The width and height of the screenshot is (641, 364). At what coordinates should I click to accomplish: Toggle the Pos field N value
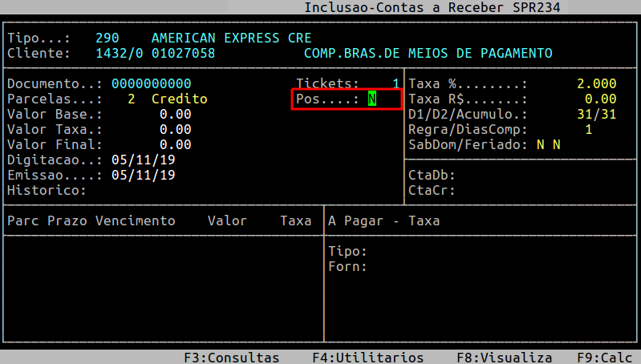coord(372,99)
